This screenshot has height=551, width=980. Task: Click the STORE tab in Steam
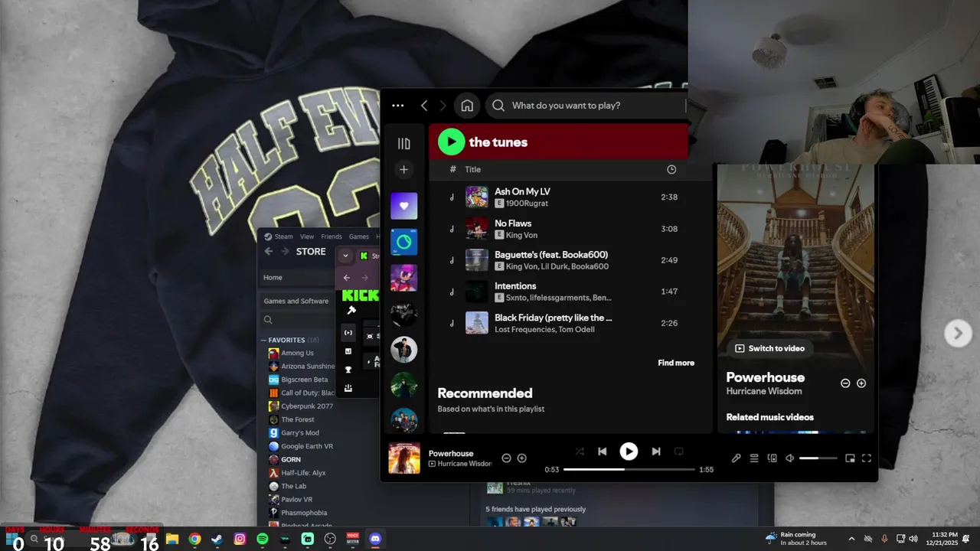[311, 251]
